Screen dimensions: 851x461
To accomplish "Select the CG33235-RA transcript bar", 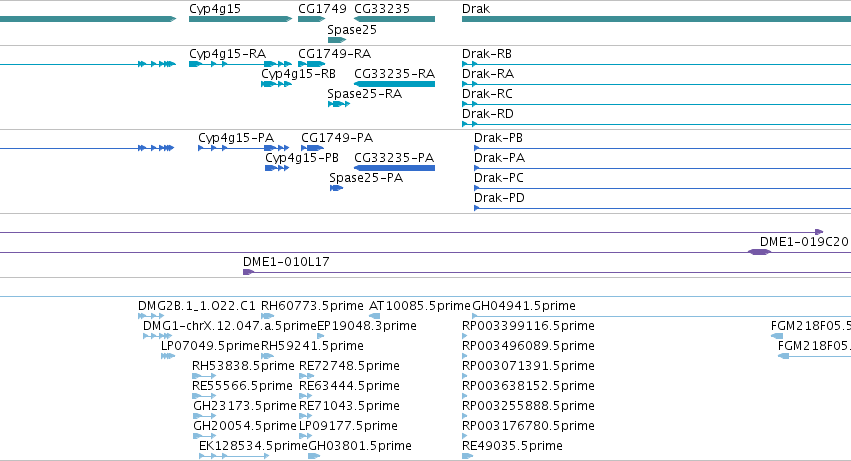I will [x=395, y=84].
